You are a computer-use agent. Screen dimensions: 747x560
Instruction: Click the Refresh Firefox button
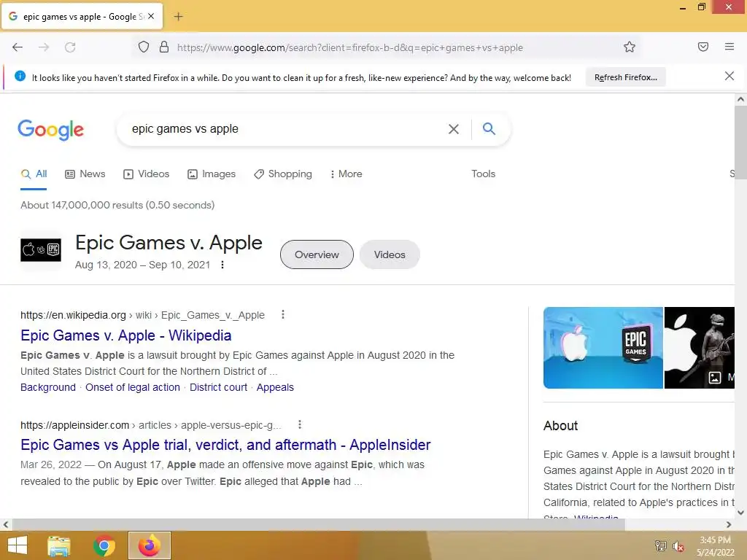pos(625,77)
